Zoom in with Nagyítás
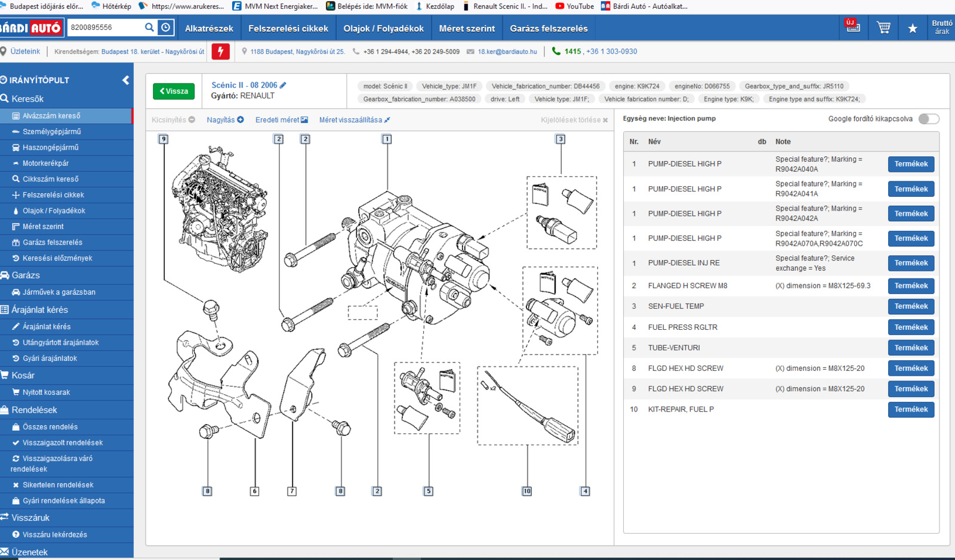This screenshot has width=955, height=560. point(225,120)
